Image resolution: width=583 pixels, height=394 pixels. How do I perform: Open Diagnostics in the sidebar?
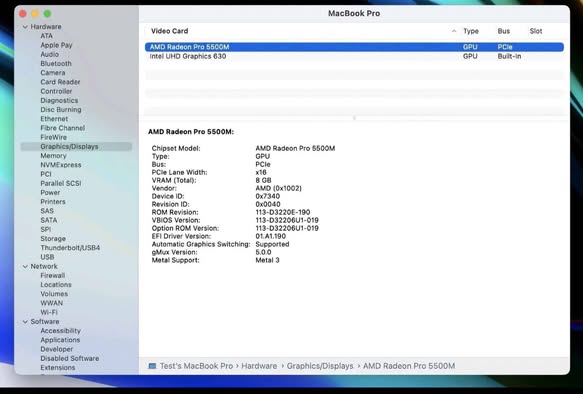[59, 100]
